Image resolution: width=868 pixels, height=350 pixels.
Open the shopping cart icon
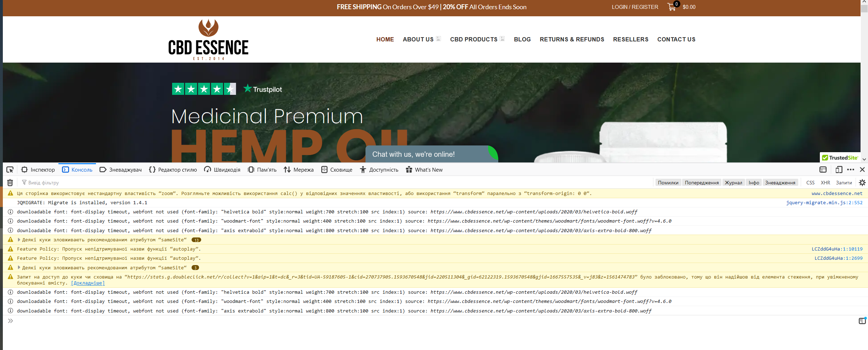671,7
